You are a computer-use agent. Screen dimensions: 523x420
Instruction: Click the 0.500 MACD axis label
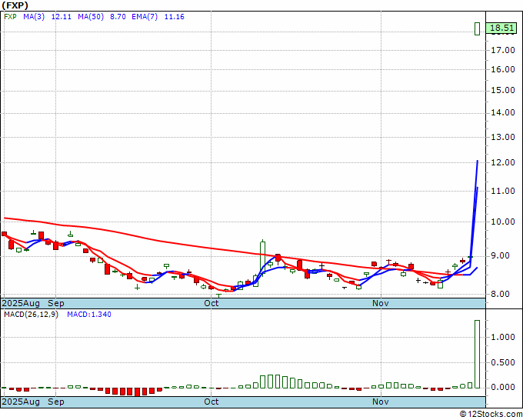[503, 362]
